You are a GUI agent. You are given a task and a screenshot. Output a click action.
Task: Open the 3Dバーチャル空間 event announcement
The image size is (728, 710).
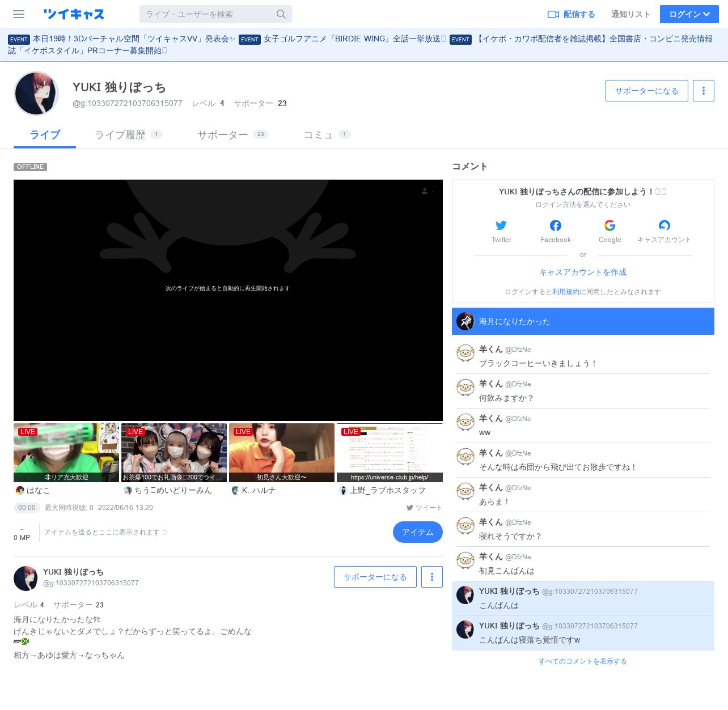coord(134,39)
